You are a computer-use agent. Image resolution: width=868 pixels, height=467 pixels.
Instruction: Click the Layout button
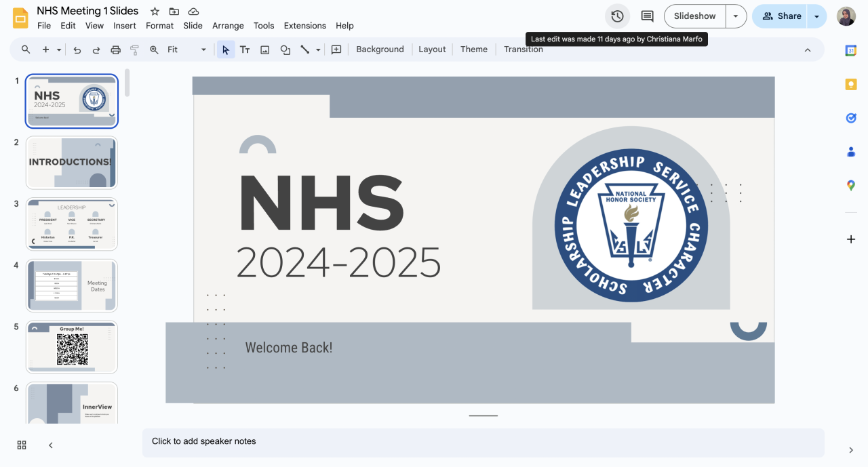[x=432, y=49]
